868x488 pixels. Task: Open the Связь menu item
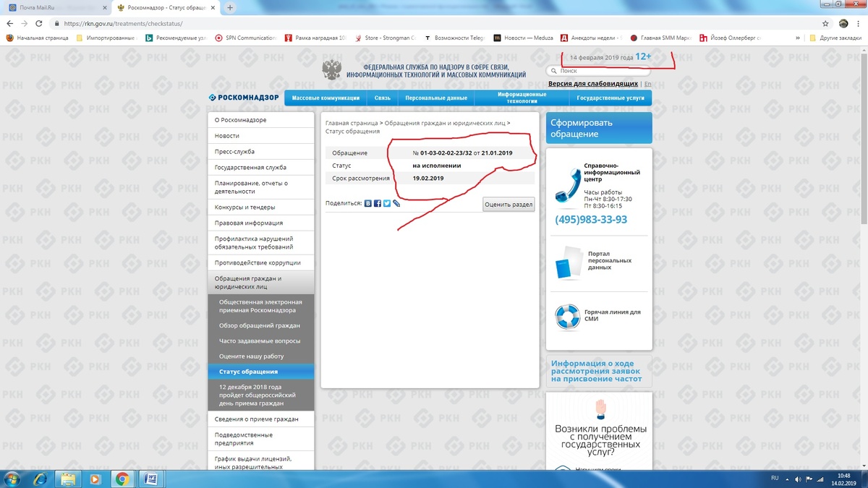point(383,98)
